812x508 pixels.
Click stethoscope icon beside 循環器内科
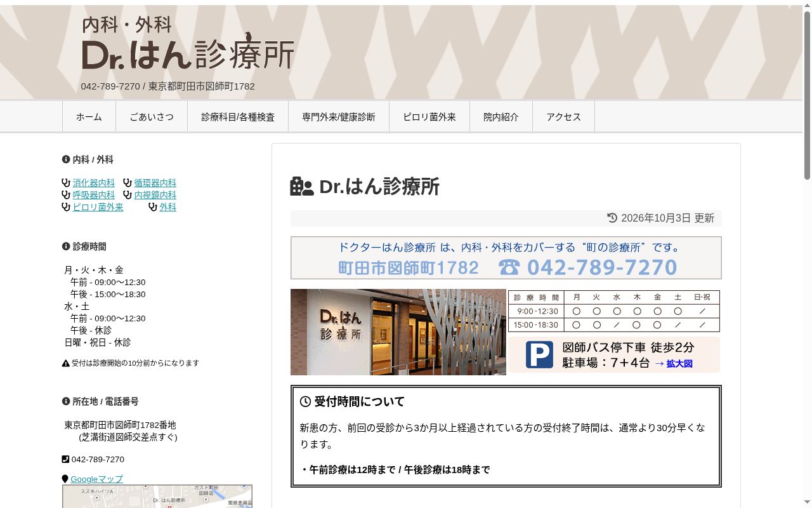pyautogui.click(x=128, y=183)
